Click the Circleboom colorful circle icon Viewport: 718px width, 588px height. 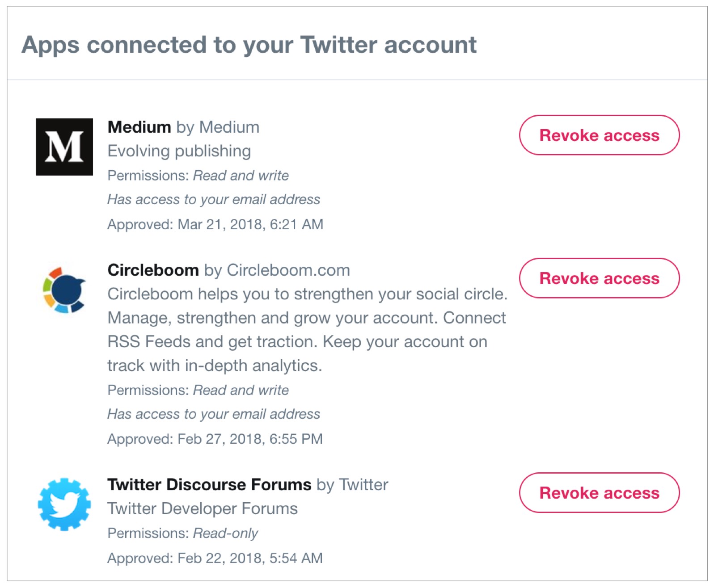click(x=64, y=290)
